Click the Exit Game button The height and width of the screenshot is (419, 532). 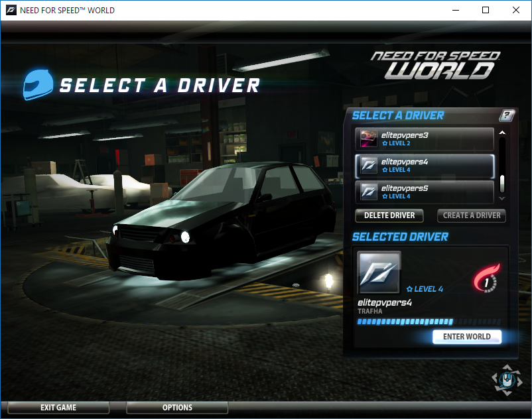pyautogui.click(x=58, y=408)
